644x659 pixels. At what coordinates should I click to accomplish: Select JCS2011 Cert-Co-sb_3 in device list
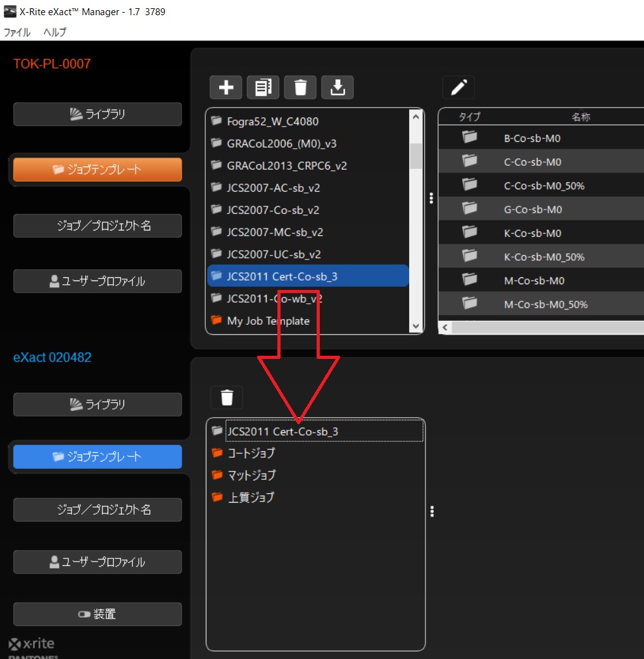pos(316,431)
